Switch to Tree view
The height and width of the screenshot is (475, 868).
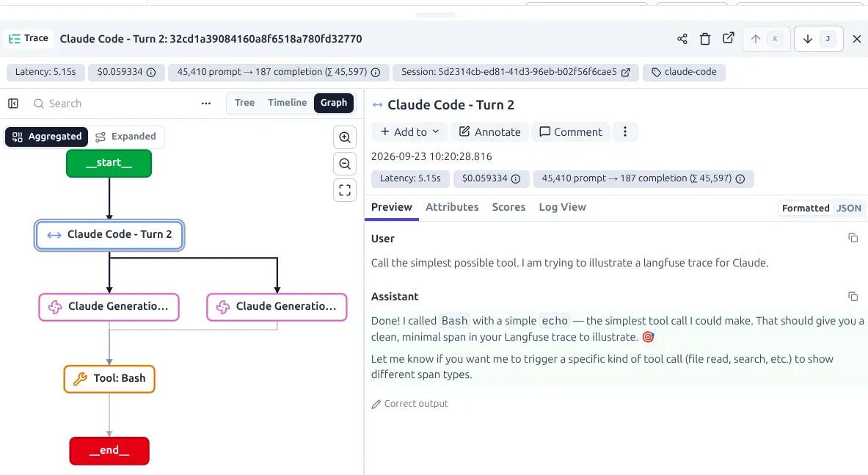pyautogui.click(x=244, y=103)
